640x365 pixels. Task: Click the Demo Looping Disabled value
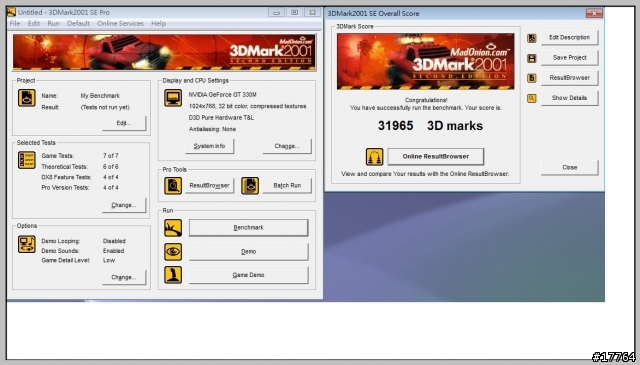pyautogui.click(x=114, y=241)
